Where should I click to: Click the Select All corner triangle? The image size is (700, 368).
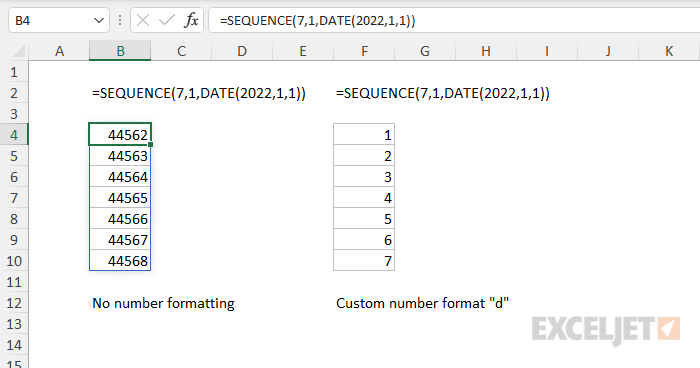[18, 51]
